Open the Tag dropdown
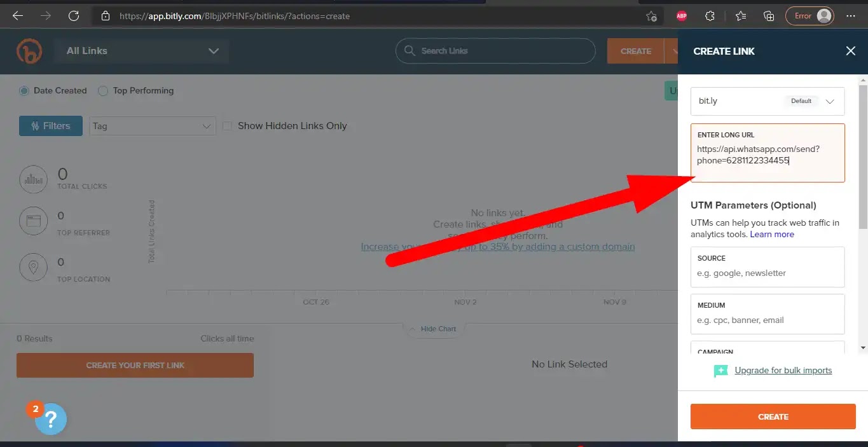The width and height of the screenshot is (868, 447). (153, 126)
